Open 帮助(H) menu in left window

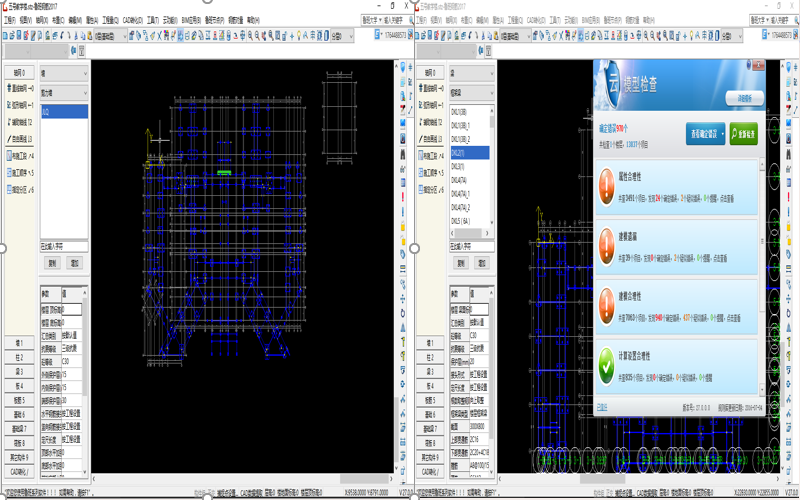point(253,20)
